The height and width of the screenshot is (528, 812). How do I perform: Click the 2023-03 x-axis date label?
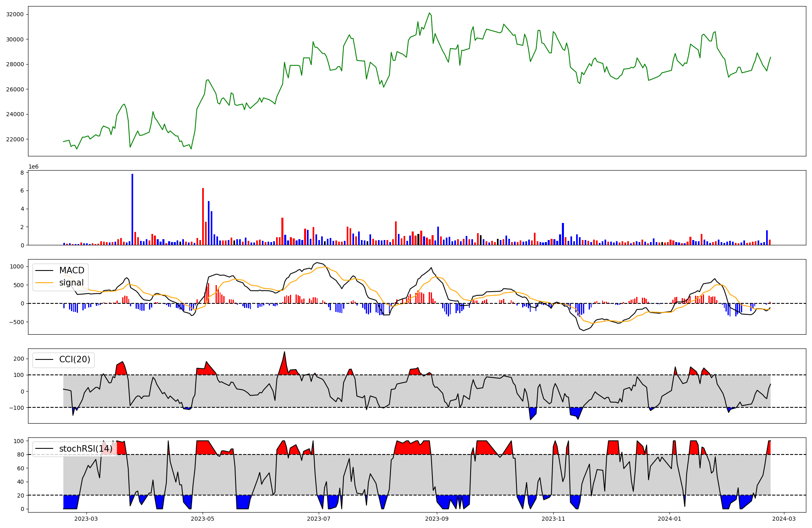coord(86,519)
